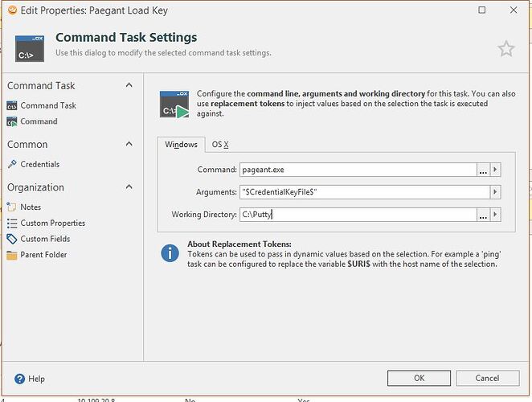Select Parent Folder icon
This screenshot has width=532, height=402.
coord(12,255)
